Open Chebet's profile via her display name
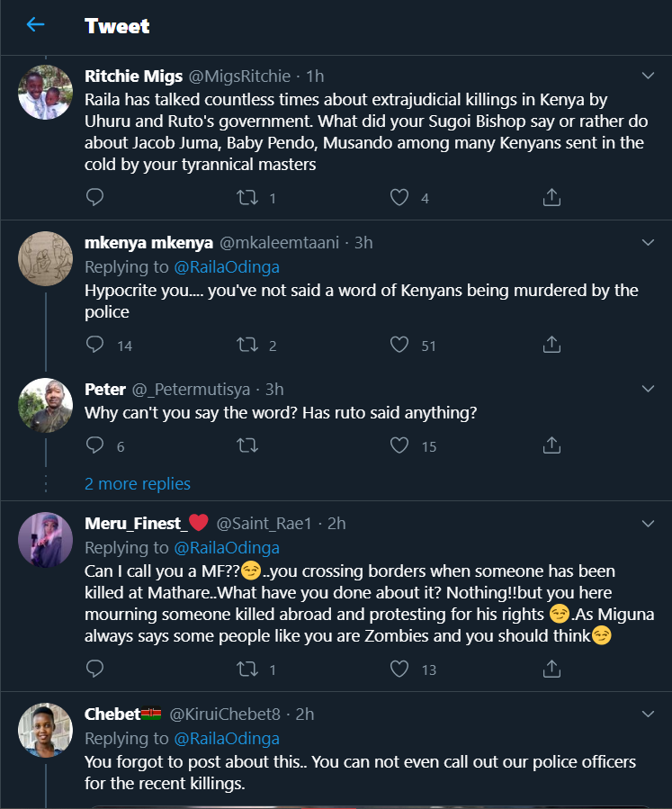Screen dimensions: 672x809 112,715
